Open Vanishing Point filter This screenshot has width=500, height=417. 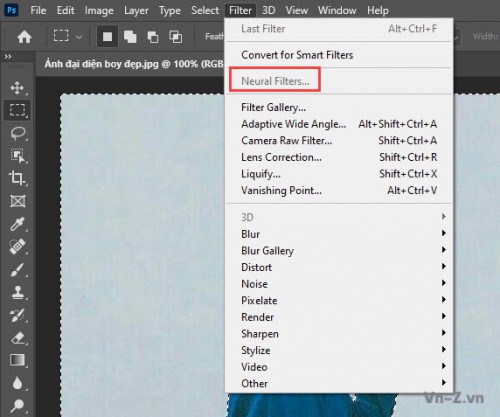pos(339,191)
